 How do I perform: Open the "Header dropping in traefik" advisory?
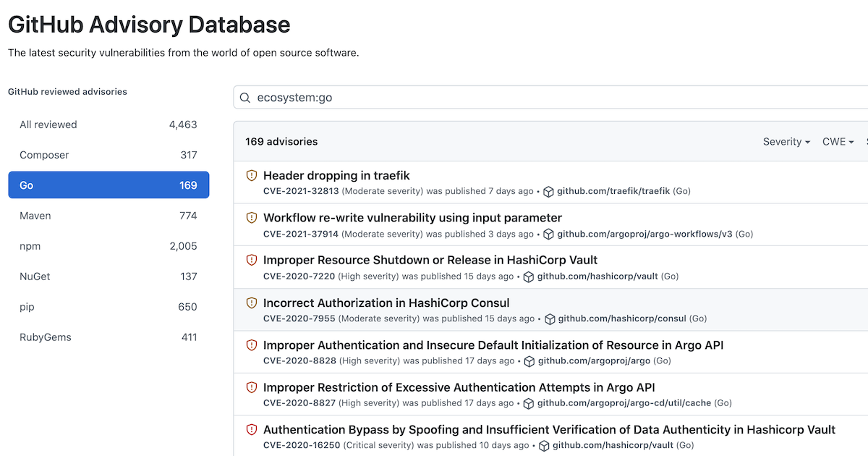coord(336,175)
